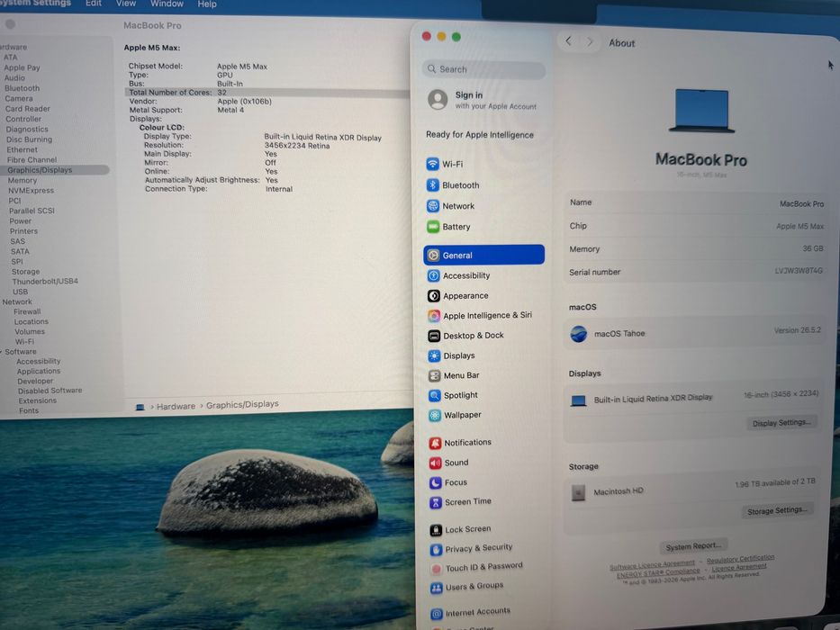Select NVMExpress in the hardware list
This screenshot has width=840, height=630.
point(32,191)
